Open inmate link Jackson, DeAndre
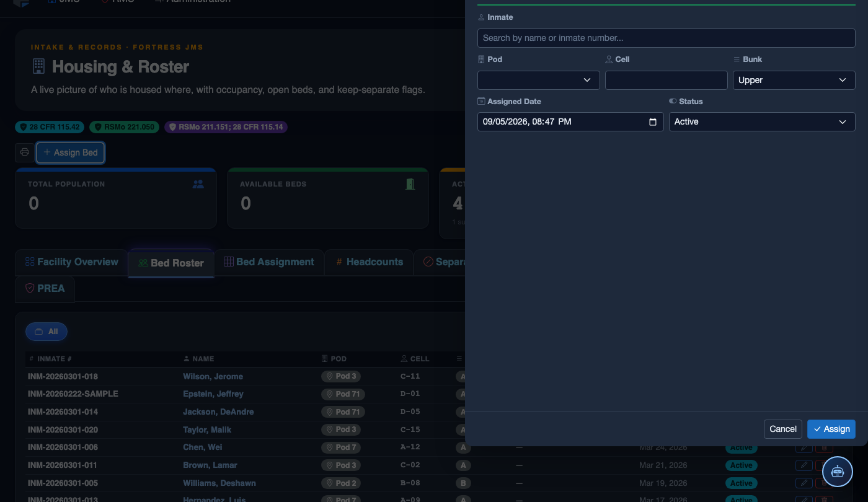Image resolution: width=868 pixels, height=502 pixels. [x=218, y=412]
